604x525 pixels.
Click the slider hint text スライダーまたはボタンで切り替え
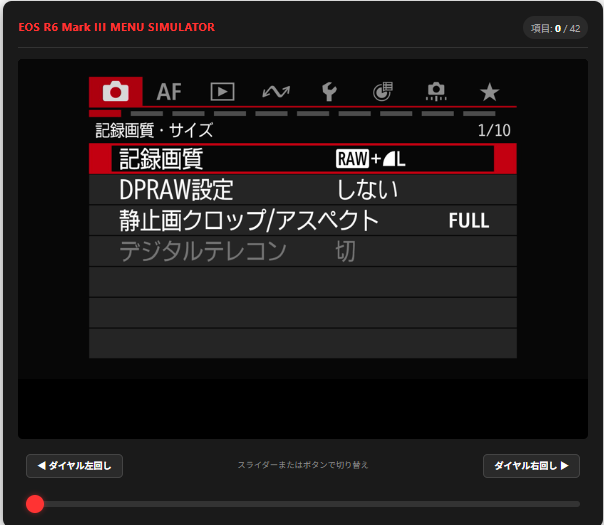coord(303,465)
